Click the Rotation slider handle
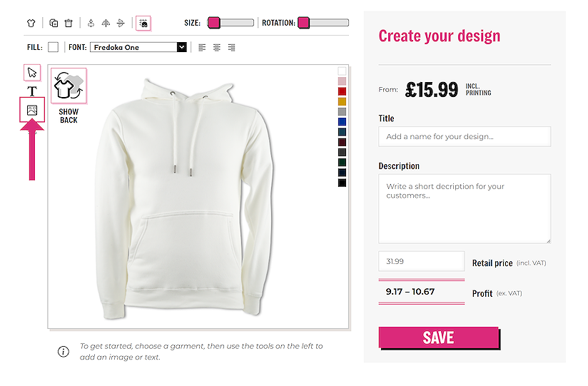This screenshot has width=588, height=386. pyautogui.click(x=303, y=23)
